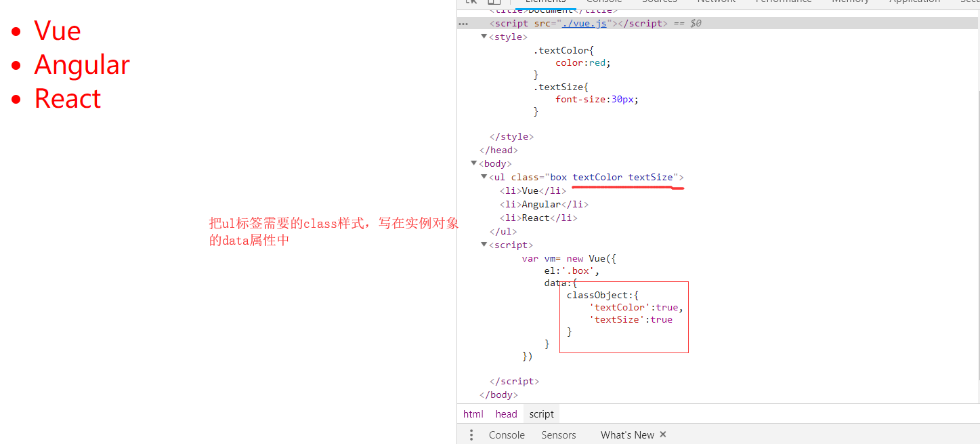980x444 pixels.
Task: Select head in the breadcrumb bar
Action: tap(506, 414)
